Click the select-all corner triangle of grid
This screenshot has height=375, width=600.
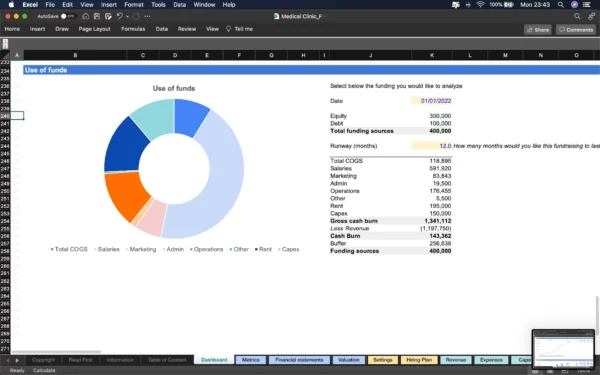(5, 55)
